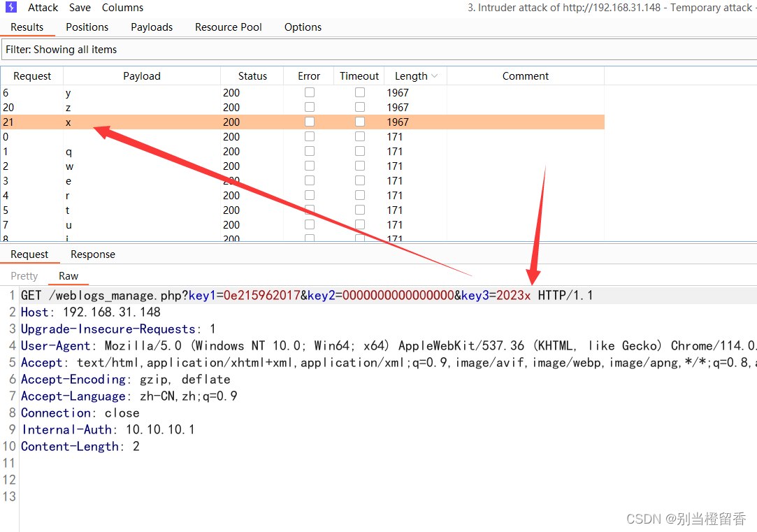The width and height of the screenshot is (757, 532).
Task: Select request 4 with payload r
Action: tap(302, 196)
